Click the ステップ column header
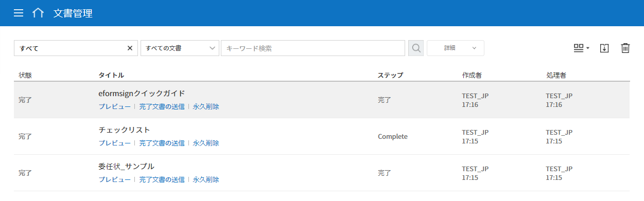 390,75
